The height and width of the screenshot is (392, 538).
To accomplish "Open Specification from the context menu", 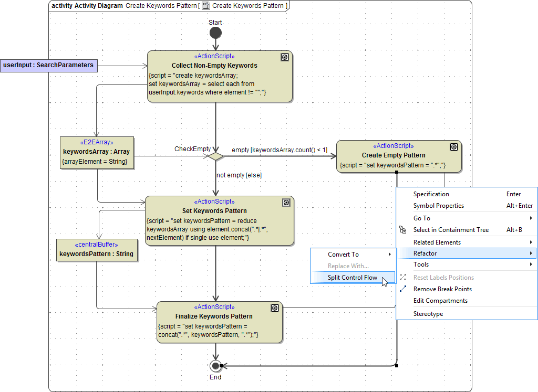I will [x=431, y=194].
